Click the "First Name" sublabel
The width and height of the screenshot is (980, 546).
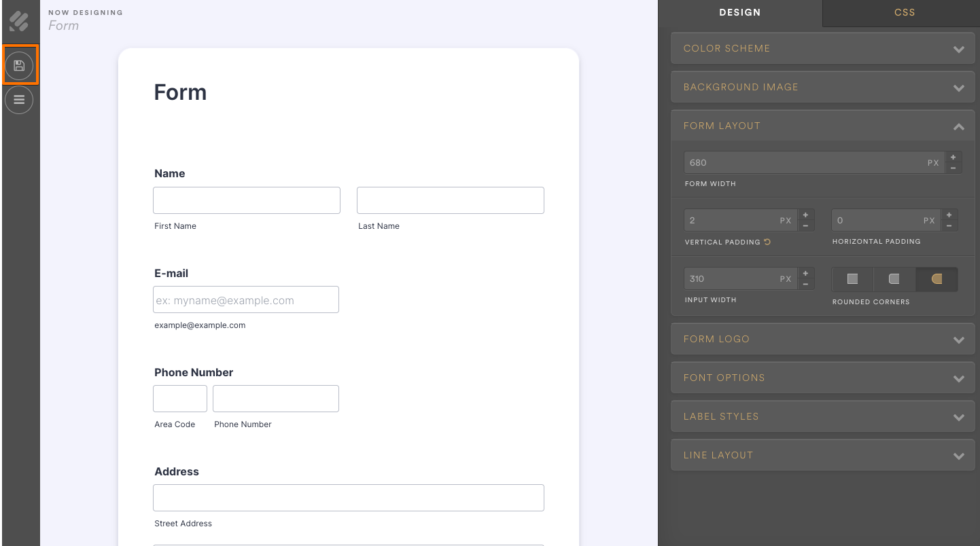coord(175,226)
